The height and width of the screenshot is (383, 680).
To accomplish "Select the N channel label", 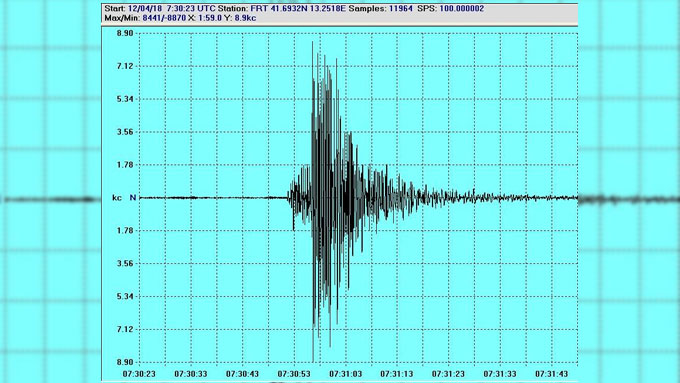I will point(133,197).
